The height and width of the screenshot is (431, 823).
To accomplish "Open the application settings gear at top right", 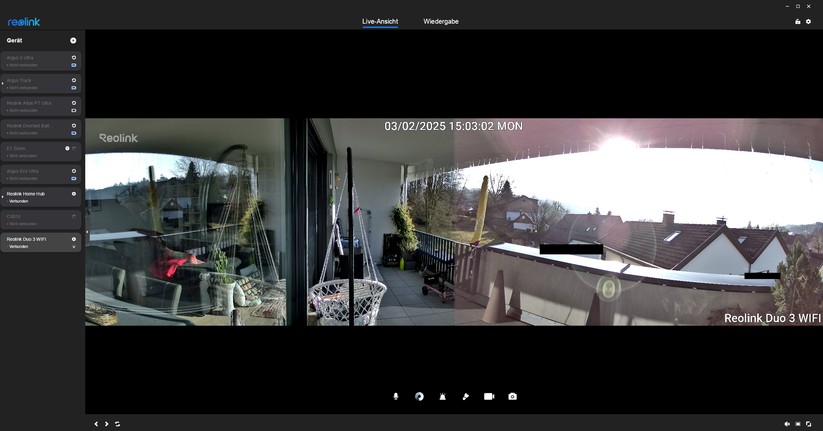I will (808, 22).
